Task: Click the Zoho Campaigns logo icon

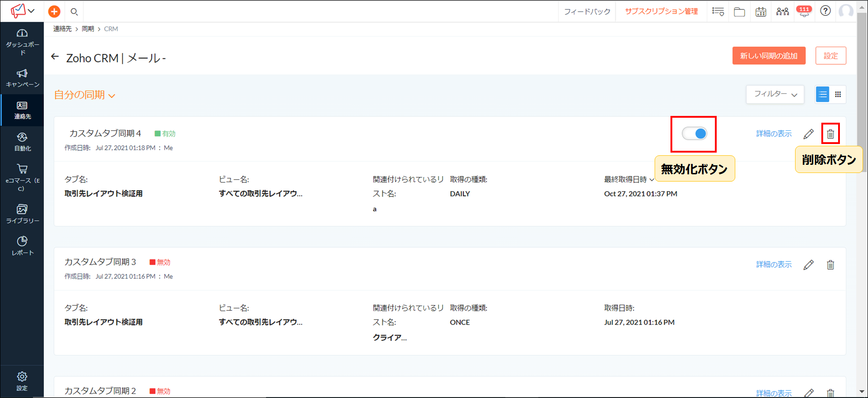Action: [x=18, y=11]
